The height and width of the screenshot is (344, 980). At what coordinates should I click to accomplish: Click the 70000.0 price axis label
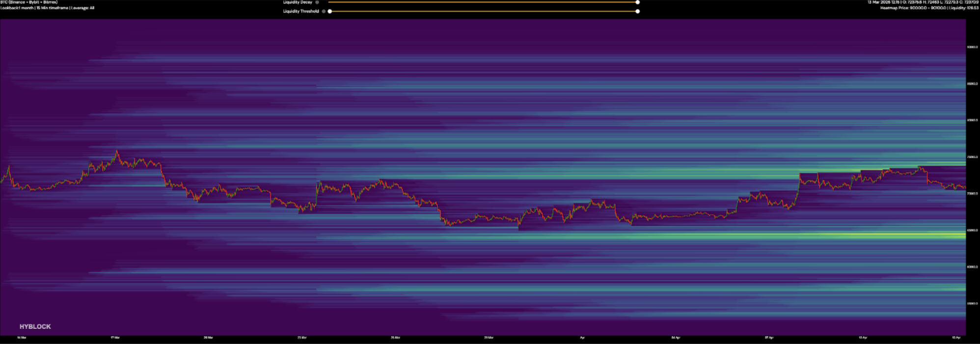(x=972, y=194)
